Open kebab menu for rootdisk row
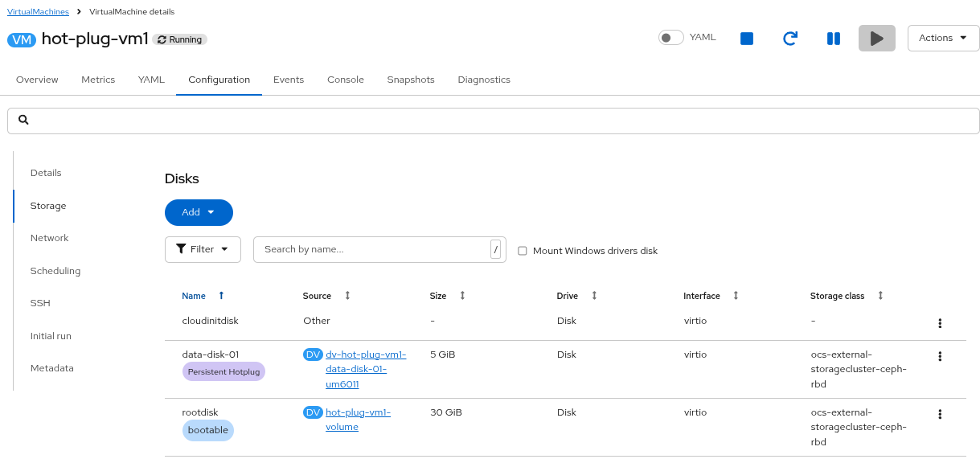 click(x=939, y=414)
